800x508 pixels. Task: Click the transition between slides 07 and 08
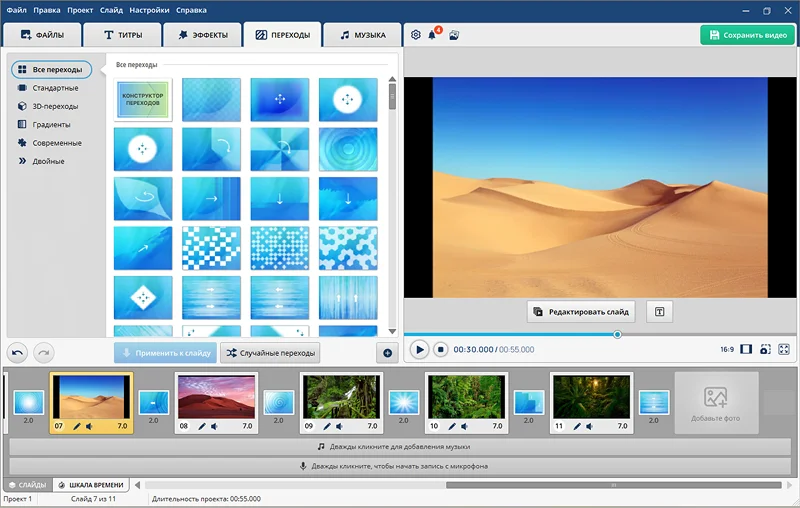pyautogui.click(x=154, y=402)
